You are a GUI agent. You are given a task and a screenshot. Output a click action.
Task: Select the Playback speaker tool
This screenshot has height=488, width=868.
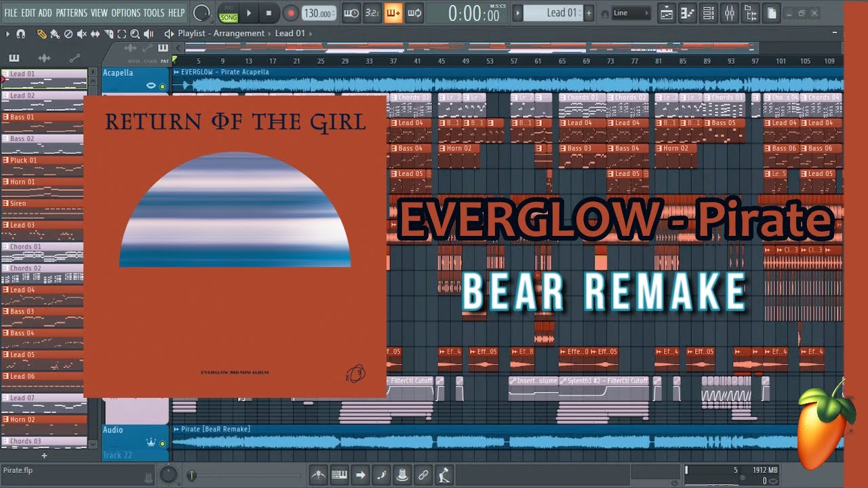pyautogui.click(x=149, y=33)
